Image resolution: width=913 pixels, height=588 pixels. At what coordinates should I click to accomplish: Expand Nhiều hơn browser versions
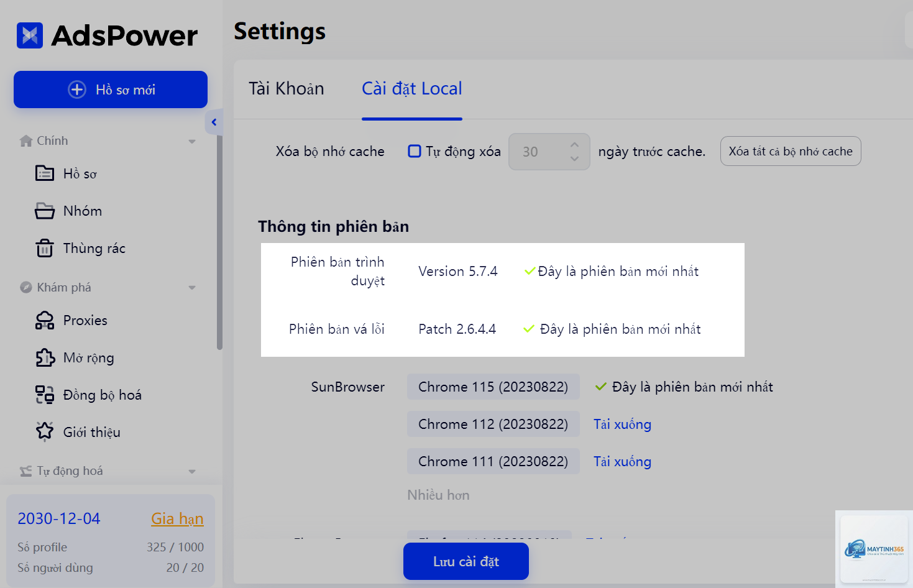click(438, 495)
